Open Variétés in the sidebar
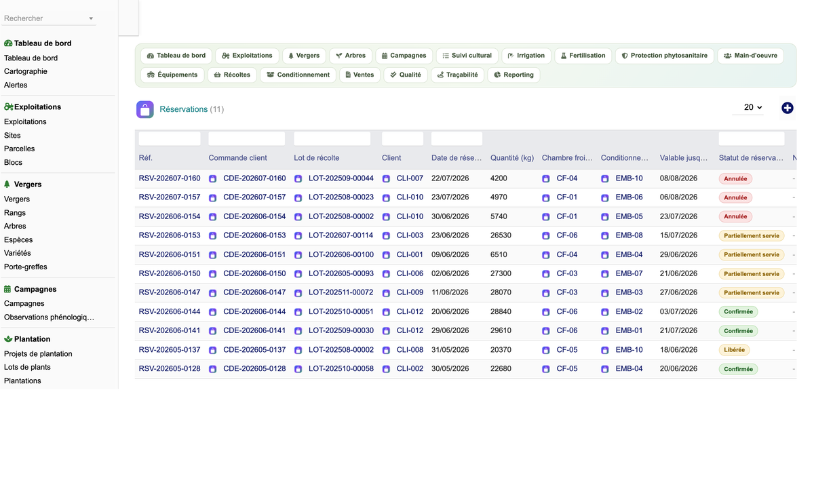This screenshot has width=814, height=504. tap(18, 253)
